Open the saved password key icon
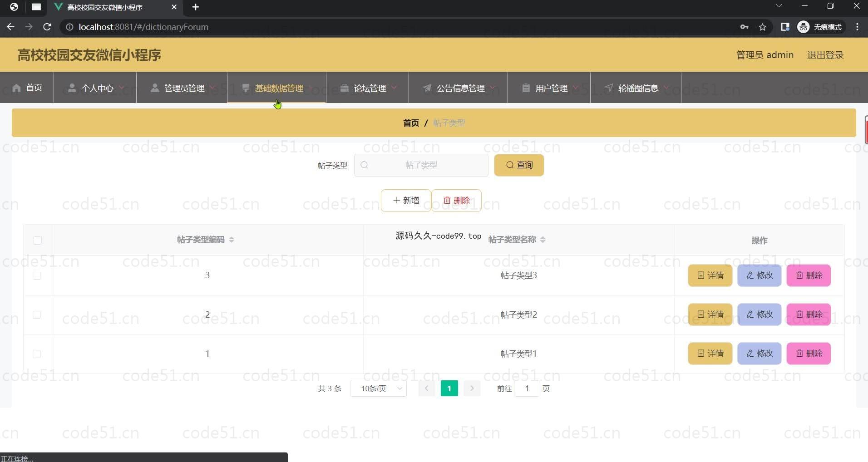 pos(744,27)
